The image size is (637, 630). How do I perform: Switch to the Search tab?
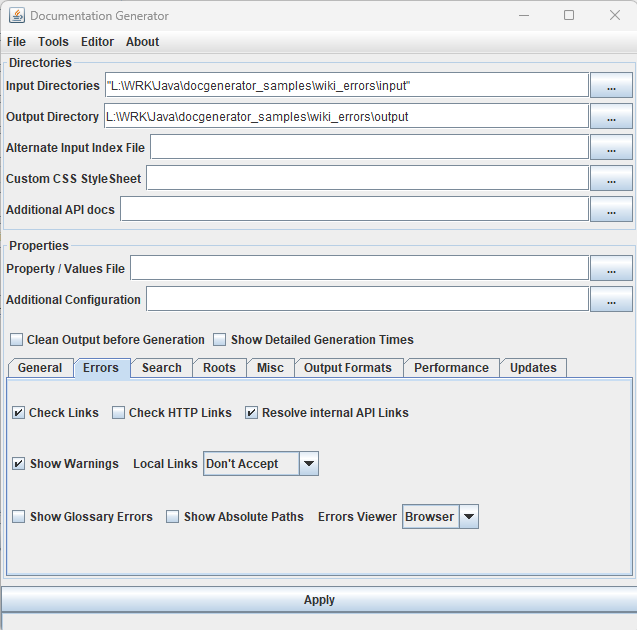162,368
